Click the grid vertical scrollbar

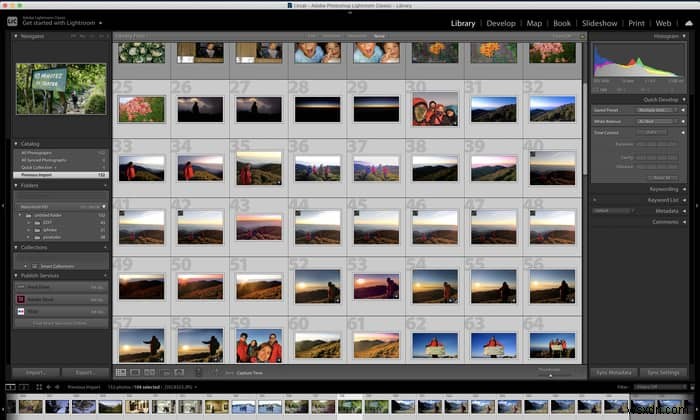584,129
